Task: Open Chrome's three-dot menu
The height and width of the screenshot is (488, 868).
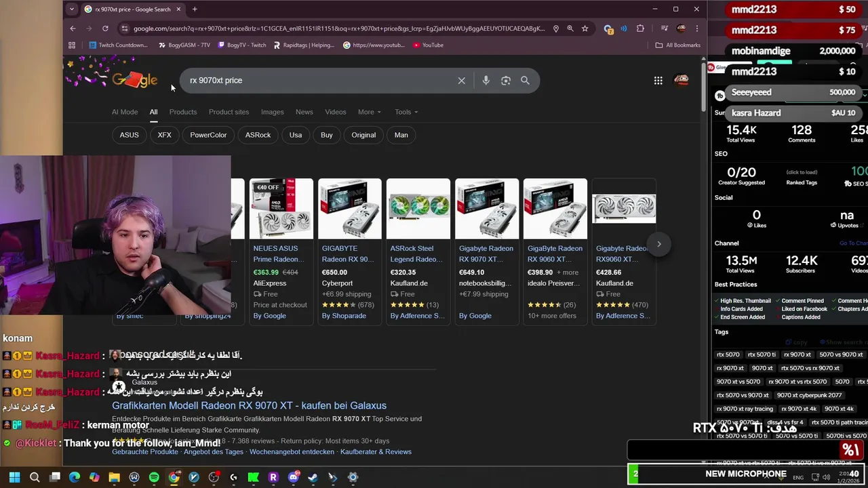Action: click(x=696, y=28)
